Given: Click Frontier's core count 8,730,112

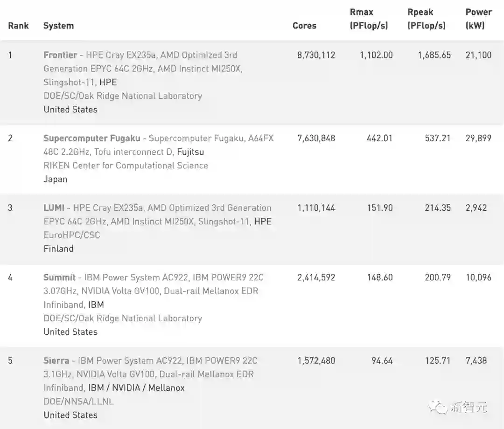Looking at the screenshot, I should coord(316,55).
